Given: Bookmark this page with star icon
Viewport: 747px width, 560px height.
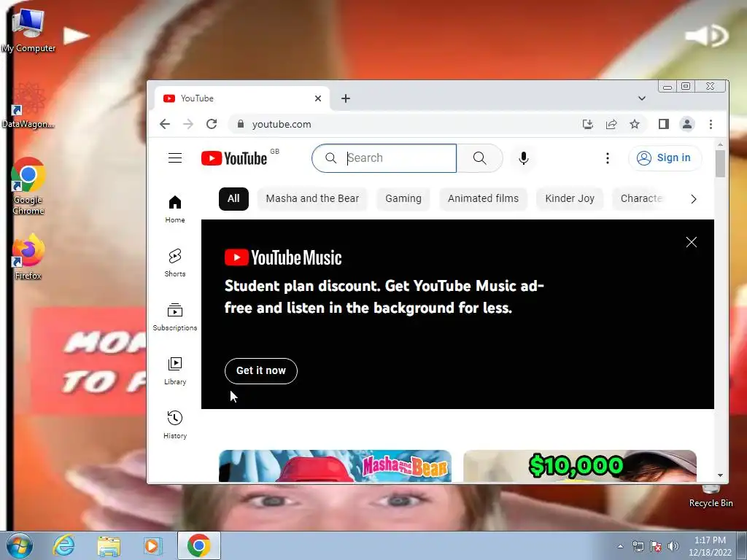Looking at the screenshot, I should [635, 124].
